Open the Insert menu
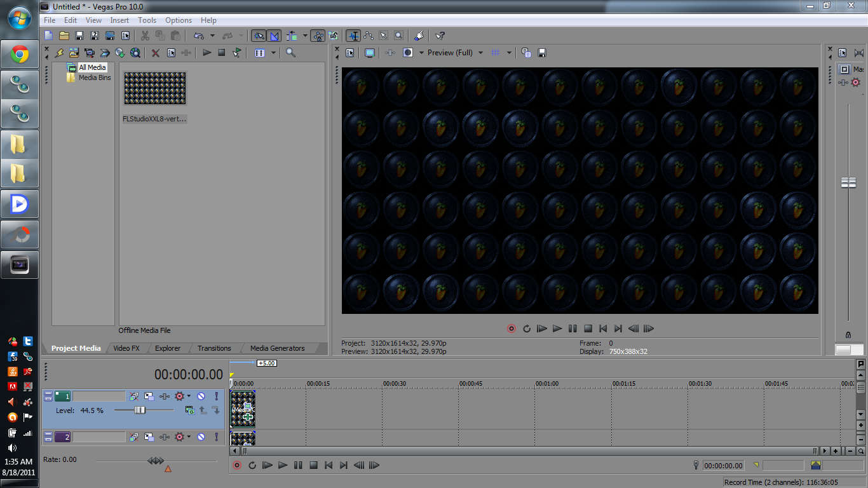Image resolution: width=868 pixels, height=488 pixels. tap(119, 20)
